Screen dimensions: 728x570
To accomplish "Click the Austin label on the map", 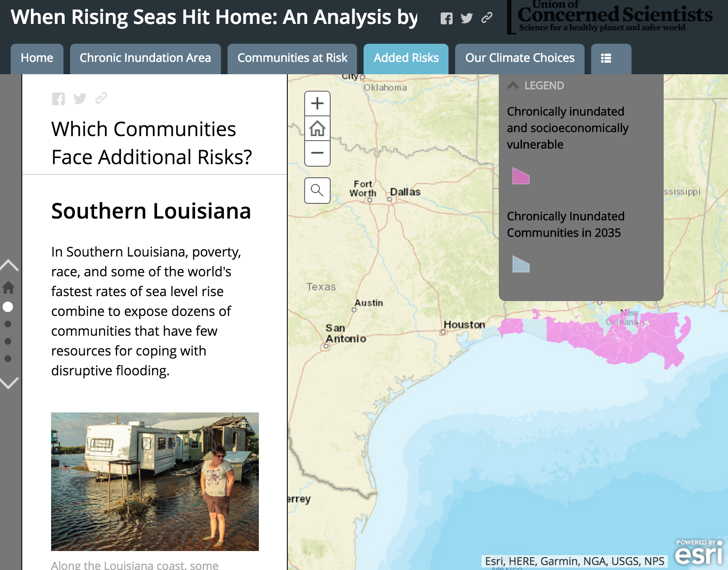I will pyautogui.click(x=369, y=303).
